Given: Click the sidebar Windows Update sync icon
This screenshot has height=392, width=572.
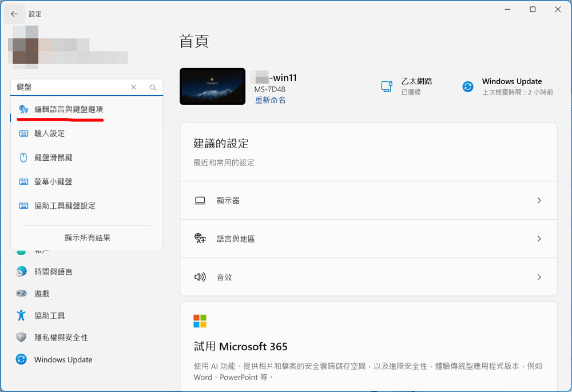Looking at the screenshot, I should tap(21, 359).
